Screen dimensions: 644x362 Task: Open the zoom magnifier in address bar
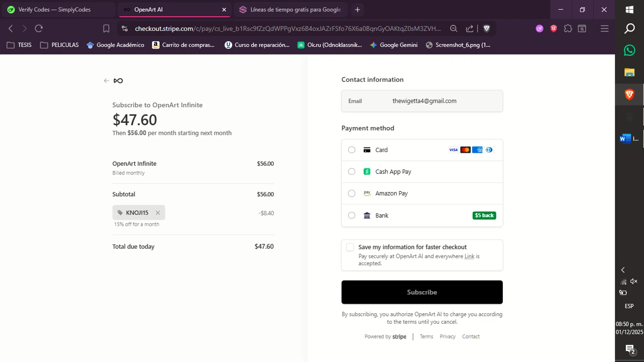[x=453, y=28]
